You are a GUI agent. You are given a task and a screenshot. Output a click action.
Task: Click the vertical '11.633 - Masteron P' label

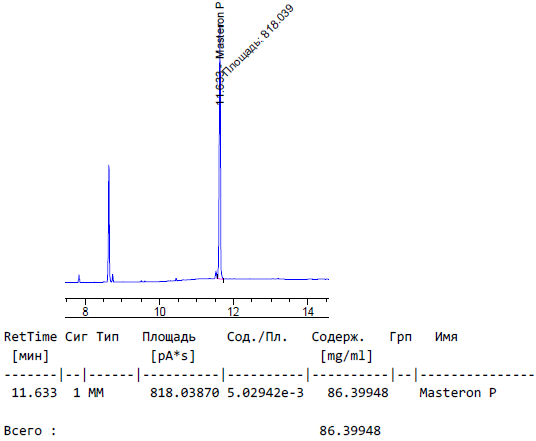[220, 53]
